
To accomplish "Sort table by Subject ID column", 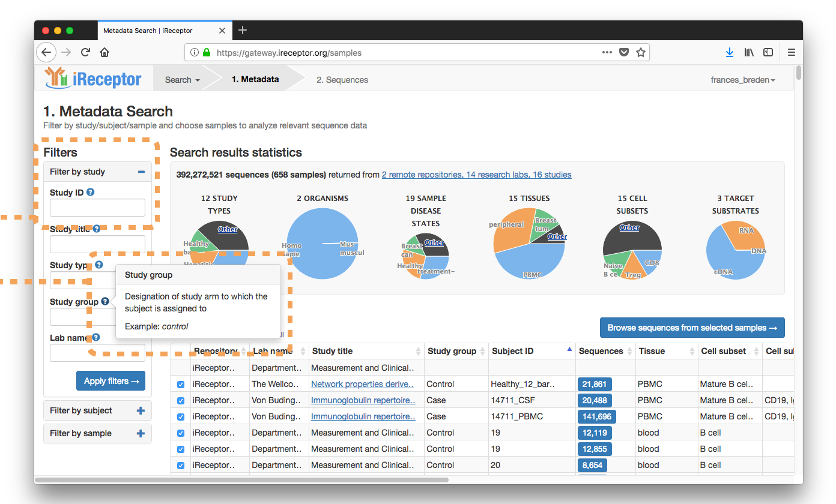I will point(532,351).
